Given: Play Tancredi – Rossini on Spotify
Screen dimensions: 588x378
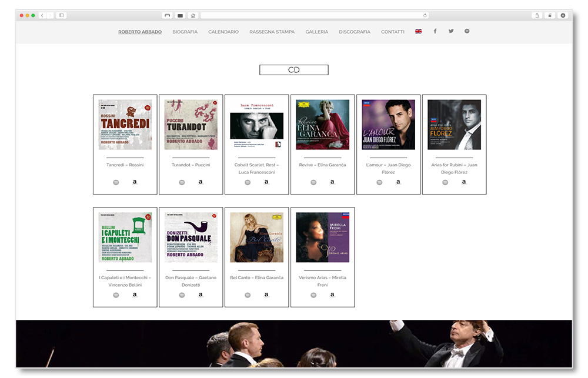Looking at the screenshot, I should tap(116, 182).
